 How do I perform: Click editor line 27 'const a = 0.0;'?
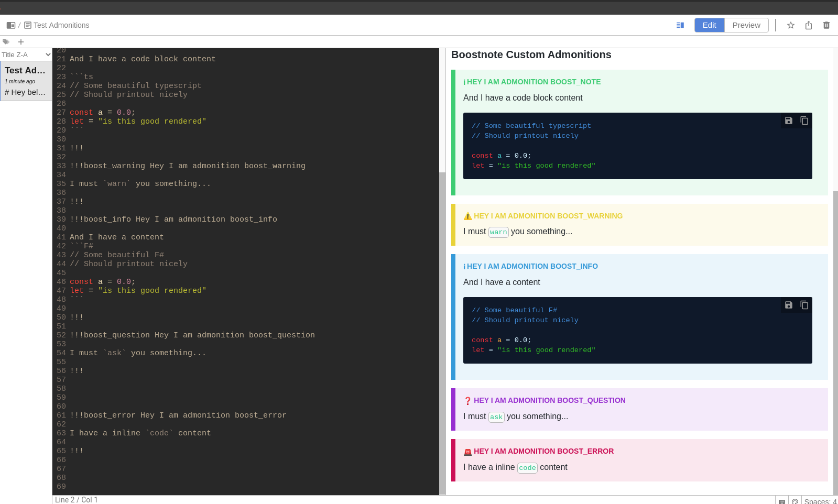[103, 112]
